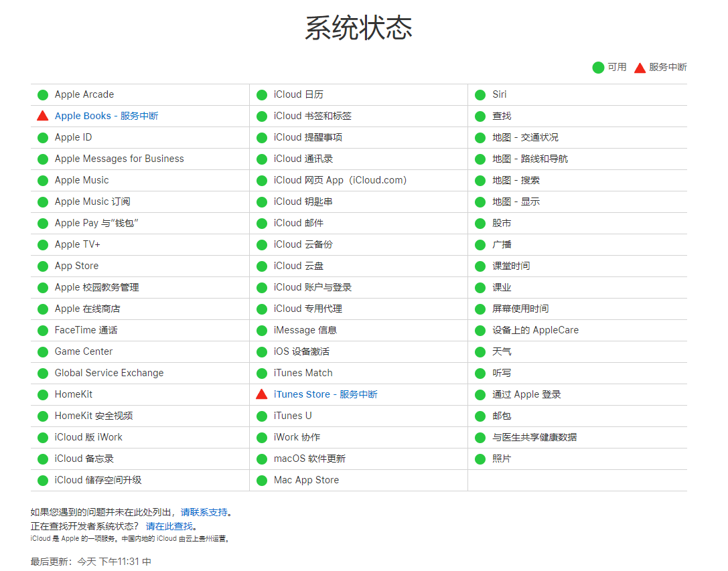Select the iCloud 版 iWork text

click(x=88, y=437)
